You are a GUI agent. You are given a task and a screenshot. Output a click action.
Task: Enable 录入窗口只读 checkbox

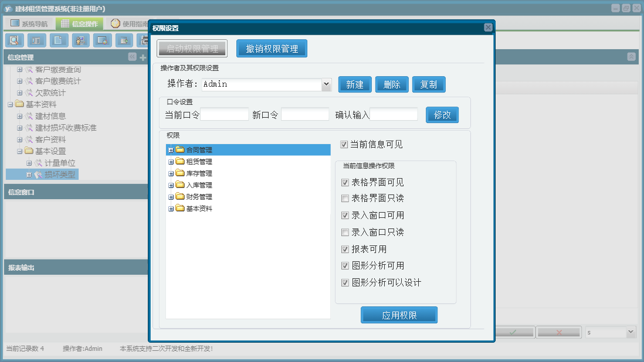click(x=345, y=233)
